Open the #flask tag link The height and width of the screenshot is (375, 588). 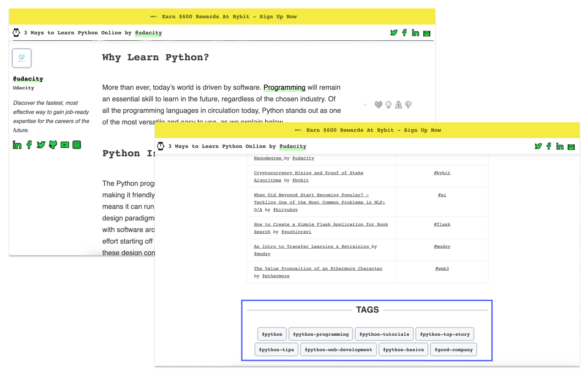(x=442, y=224)
